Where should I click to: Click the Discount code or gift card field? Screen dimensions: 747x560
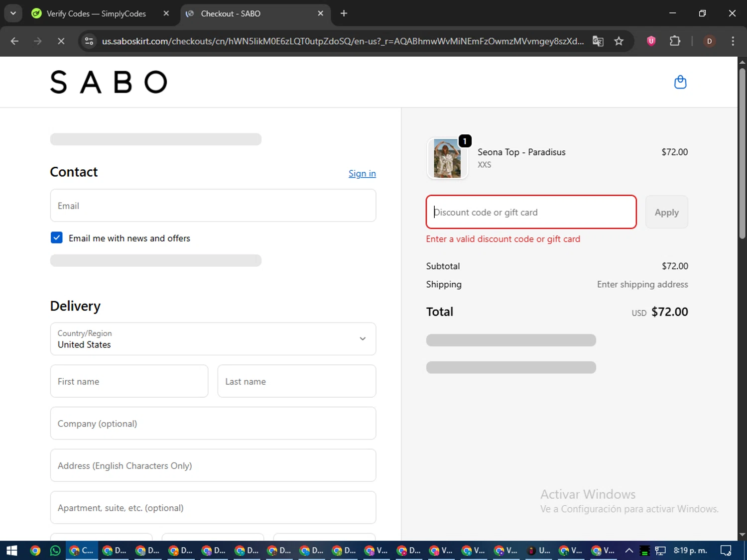531,212
